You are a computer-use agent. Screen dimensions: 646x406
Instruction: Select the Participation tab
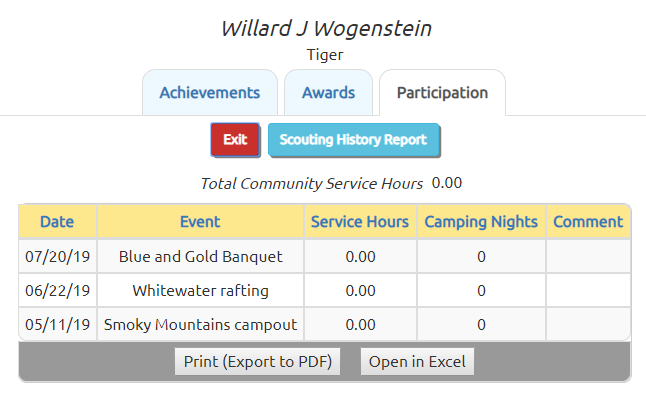pos(442,93)
